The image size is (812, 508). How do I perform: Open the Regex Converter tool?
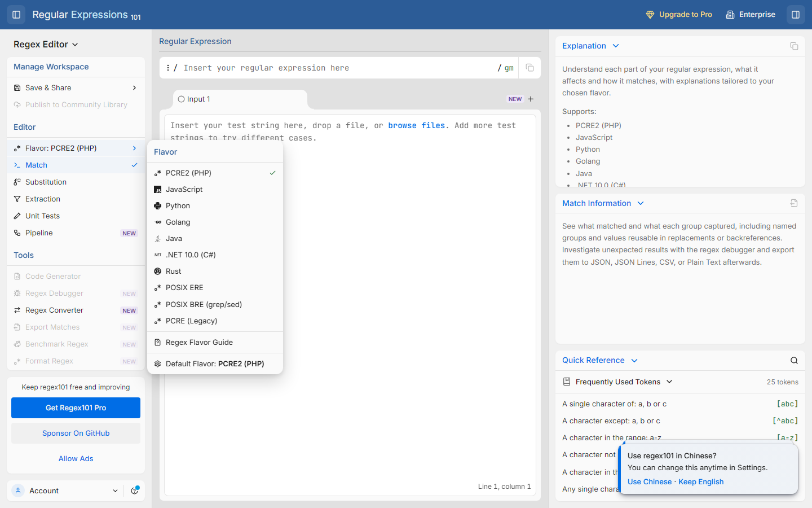pyautogui.click(x=76, y=310)
